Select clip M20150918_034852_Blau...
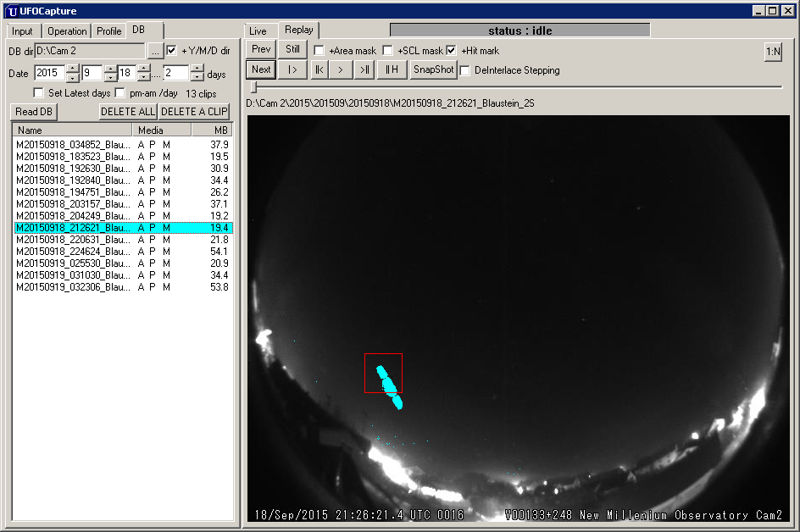This screenshot has height=532, width=800. point(123,145)
